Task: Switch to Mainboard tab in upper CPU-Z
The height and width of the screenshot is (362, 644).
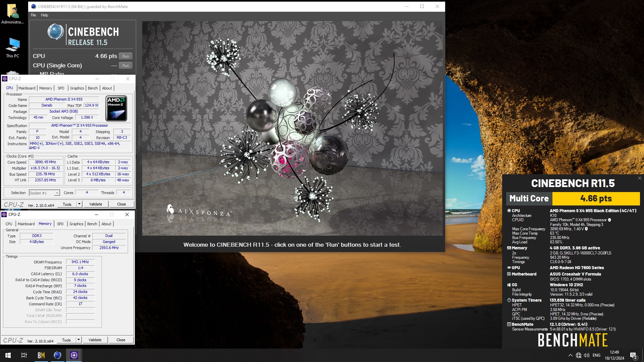Action: 27,88
